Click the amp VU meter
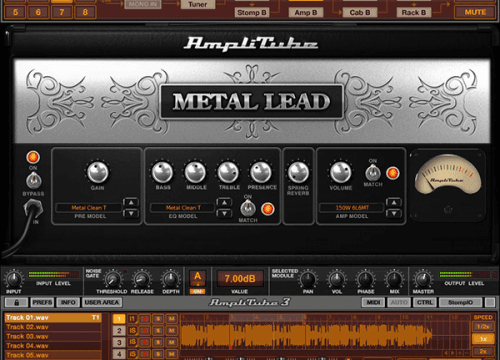Viewport: 500px width, 360px height. tap(448, 175)
